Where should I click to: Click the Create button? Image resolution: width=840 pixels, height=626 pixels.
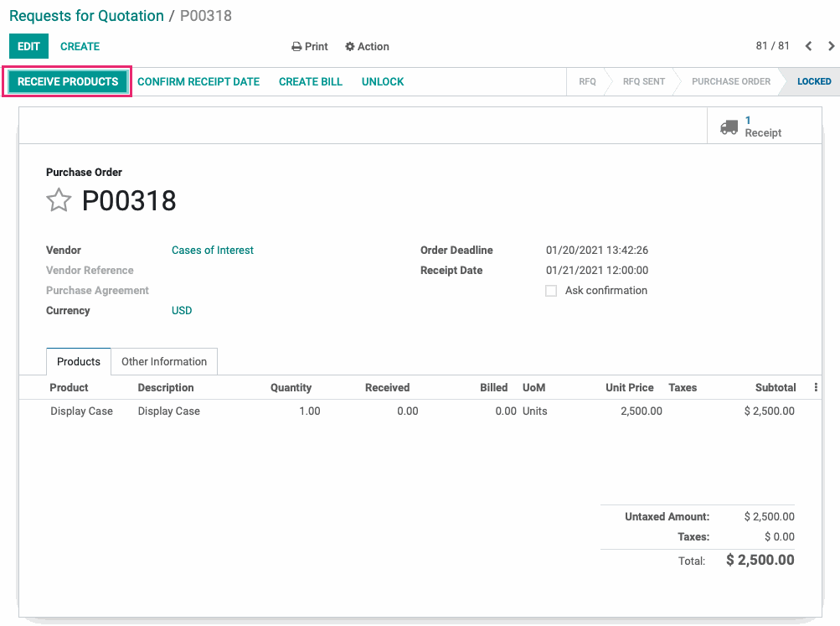(80, 47)
